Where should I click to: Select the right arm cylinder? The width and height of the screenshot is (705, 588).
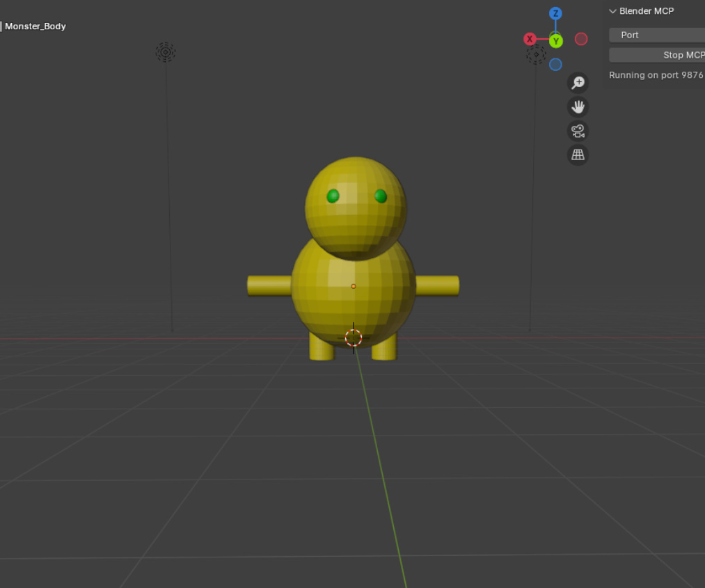pos(438,285)
